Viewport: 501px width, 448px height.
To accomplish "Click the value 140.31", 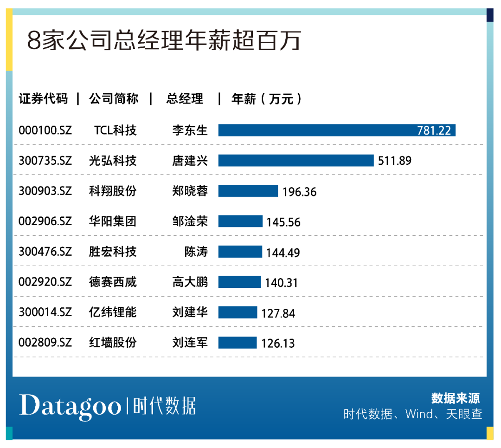I will tap(281, 283).
